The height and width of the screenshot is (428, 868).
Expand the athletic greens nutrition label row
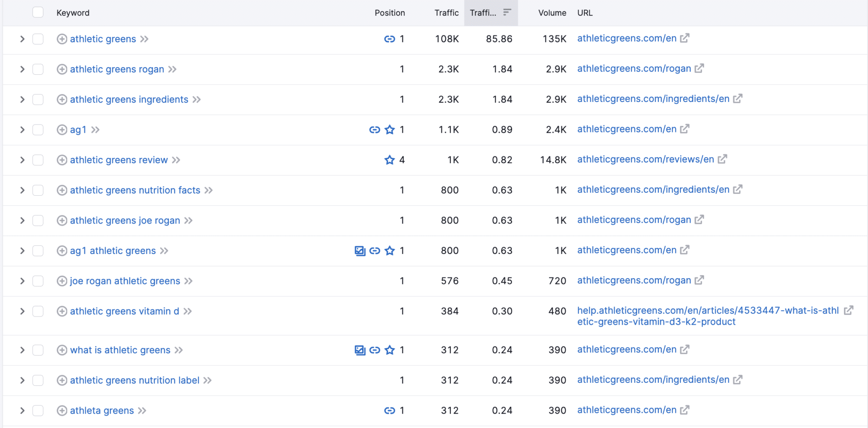22,380
